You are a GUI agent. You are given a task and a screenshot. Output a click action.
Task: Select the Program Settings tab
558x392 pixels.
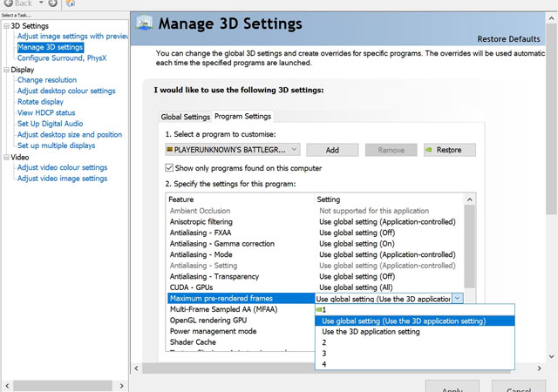pos(242,117)
